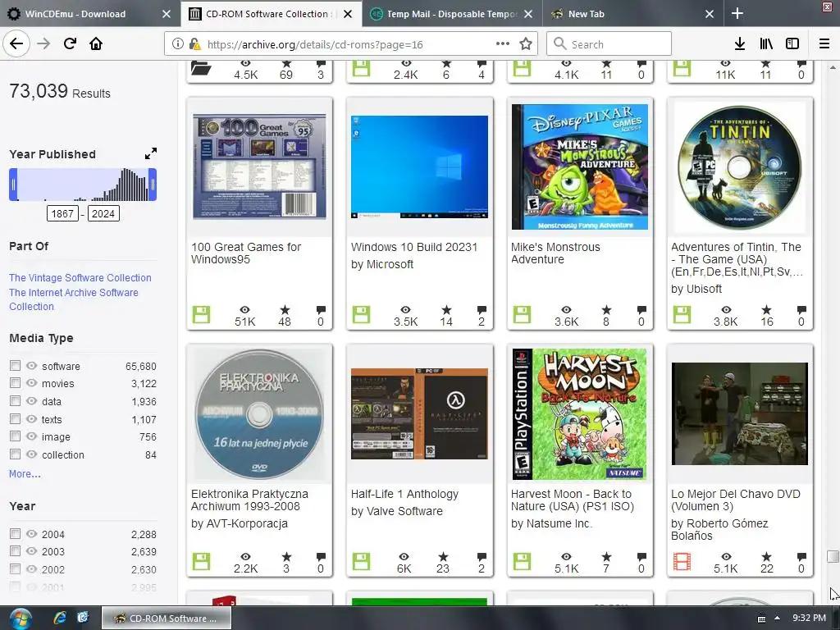Open a new browser tab
This screenshot has height=630, width=840.
coord(737,13)
